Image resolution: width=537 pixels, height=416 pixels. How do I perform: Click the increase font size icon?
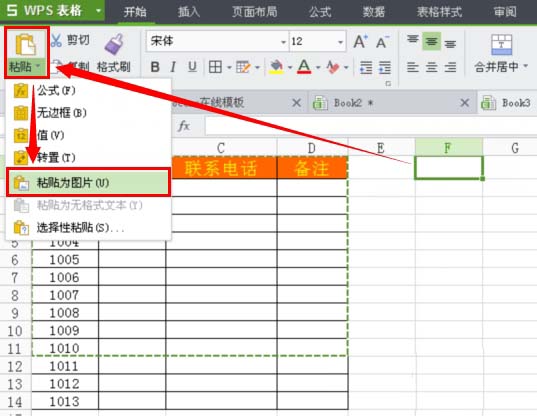coord(361,42)
